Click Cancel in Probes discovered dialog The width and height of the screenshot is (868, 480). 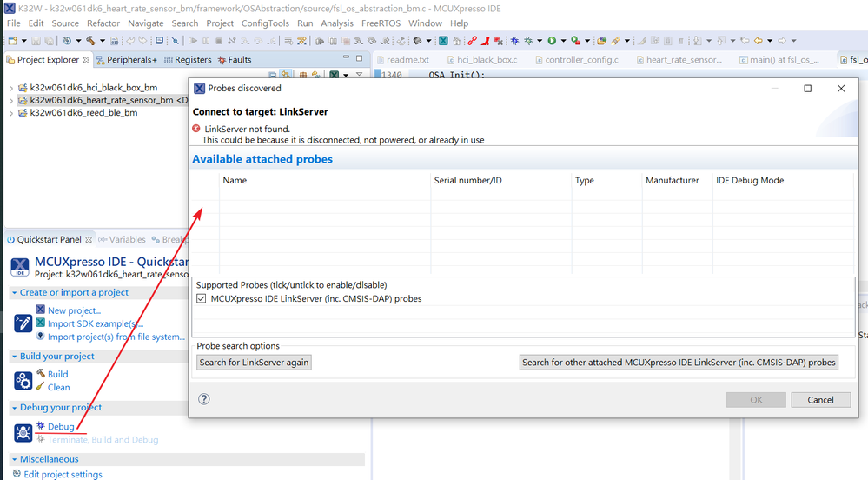(820, 400)
